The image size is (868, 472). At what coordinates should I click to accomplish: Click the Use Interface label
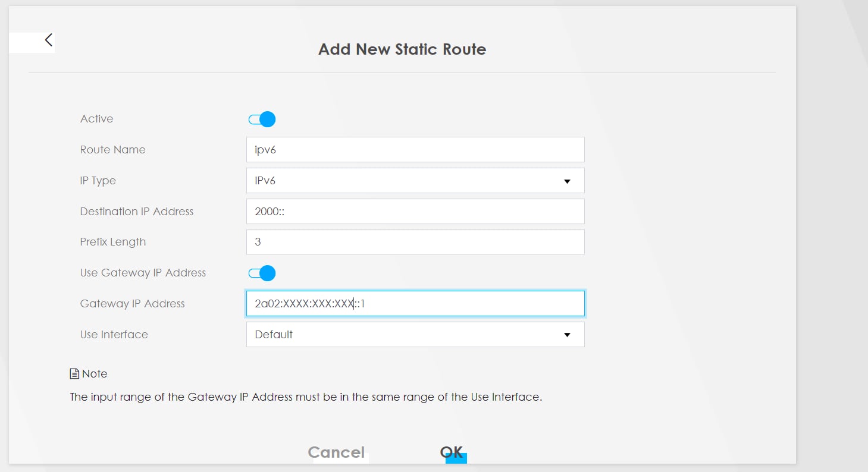click(114, 335)
